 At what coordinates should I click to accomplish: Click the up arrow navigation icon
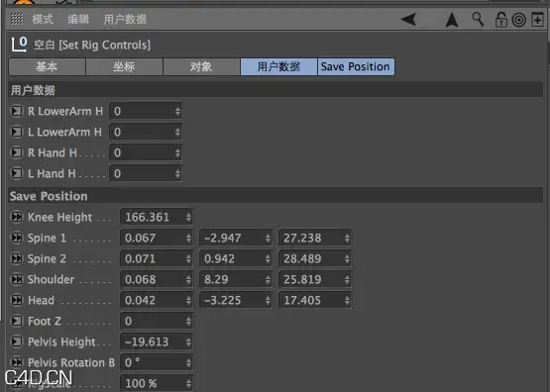[452, 20]
